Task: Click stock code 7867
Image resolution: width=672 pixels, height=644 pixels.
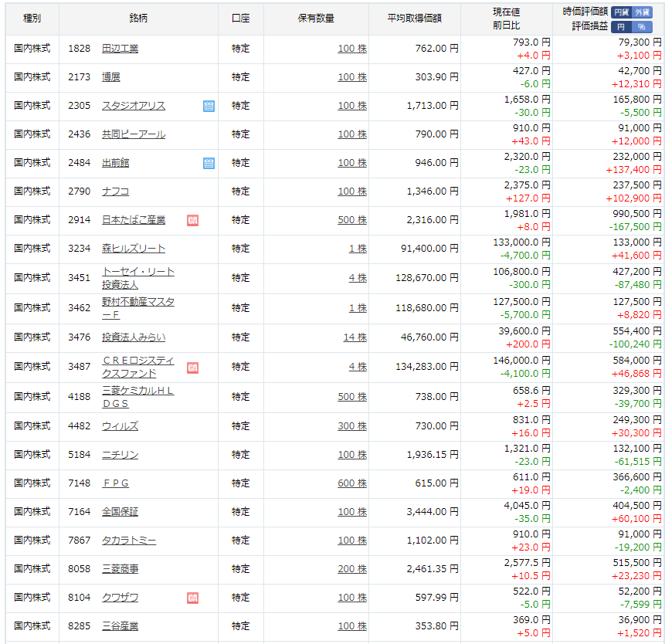Action: click(80, 541)
